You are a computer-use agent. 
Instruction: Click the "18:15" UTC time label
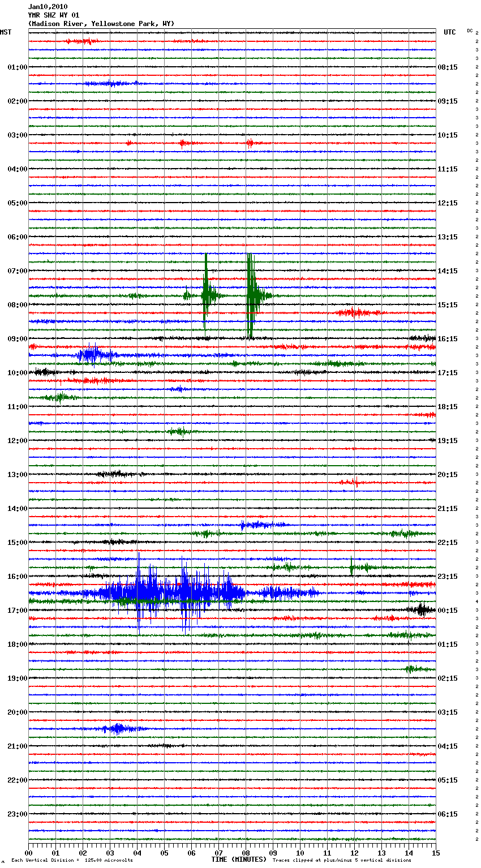tap(448, 407)
